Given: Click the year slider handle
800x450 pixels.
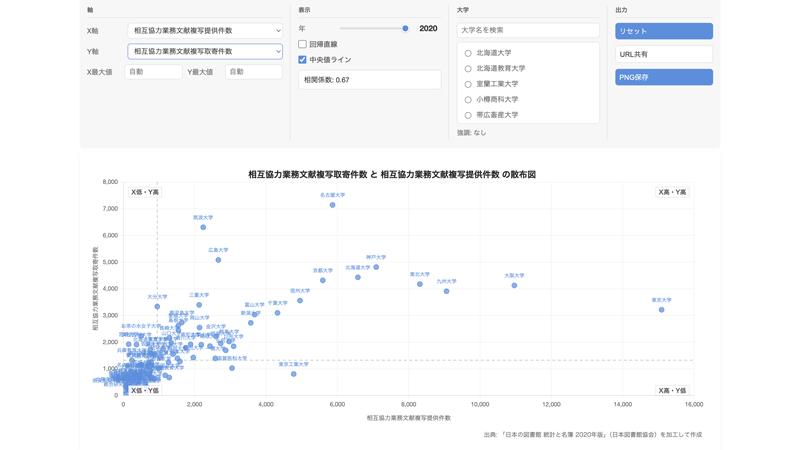Looking at the screenshot, I should click(405, 29).
